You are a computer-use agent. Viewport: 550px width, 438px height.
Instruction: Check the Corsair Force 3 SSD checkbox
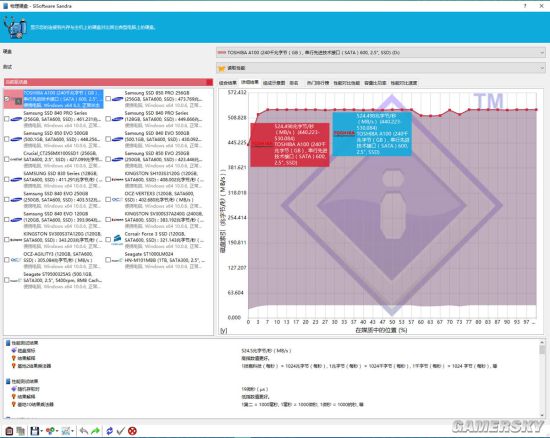coord(108,240)
